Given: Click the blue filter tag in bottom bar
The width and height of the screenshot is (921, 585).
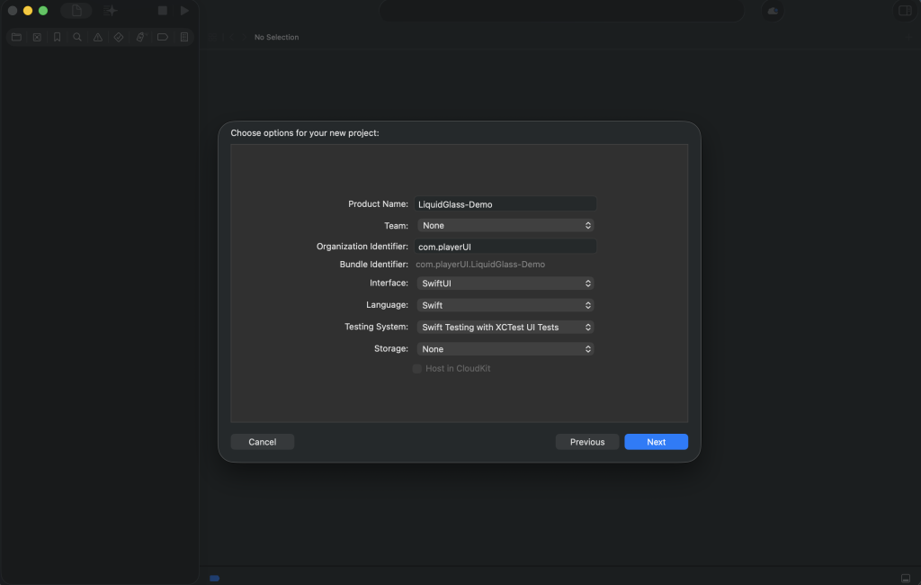Looking at the screenshot, I should pos(214,578).
